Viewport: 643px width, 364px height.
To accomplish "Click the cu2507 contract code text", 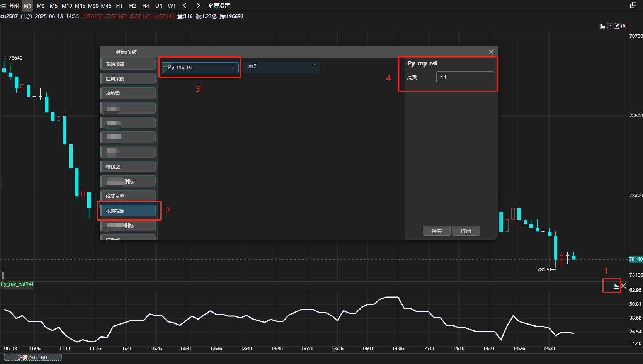I will click(9, 16).
